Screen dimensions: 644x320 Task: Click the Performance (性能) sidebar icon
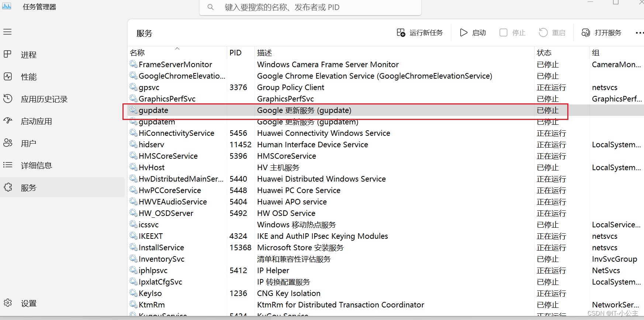pos(7,76)
